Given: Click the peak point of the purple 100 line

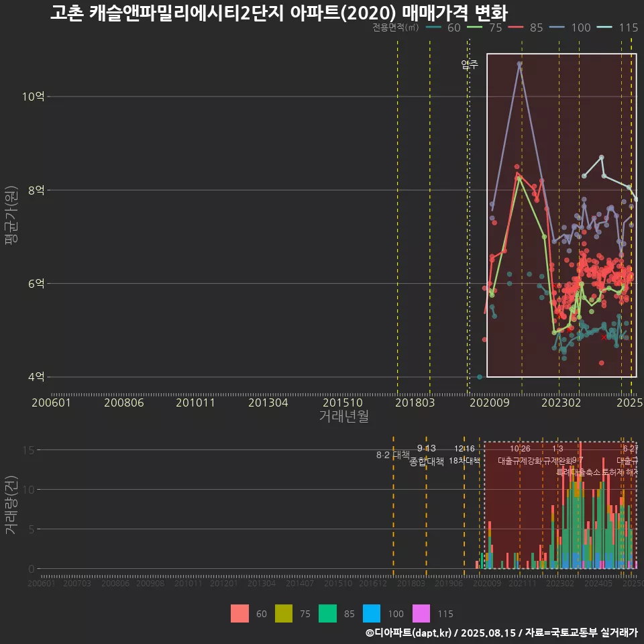Looking at the screenshot, I should tap(519, 64).
